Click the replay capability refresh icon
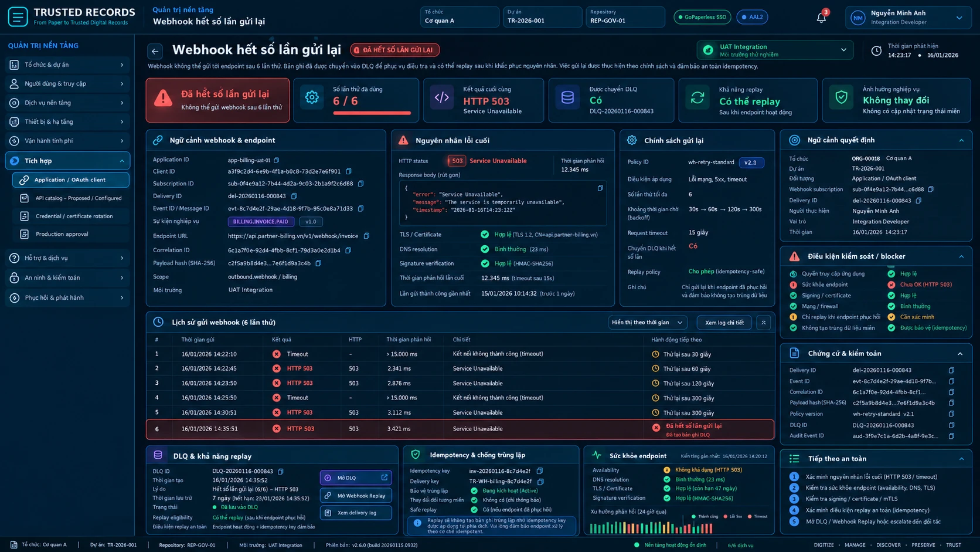 [697, 99]
